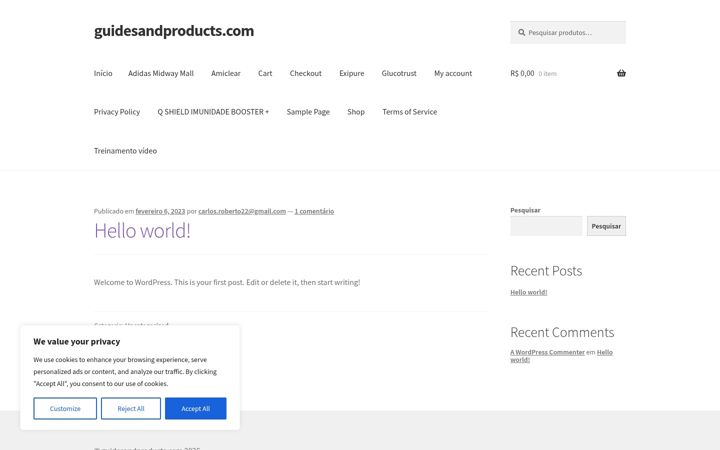Accept cookies with Accept All button

[x=196, y=409]
